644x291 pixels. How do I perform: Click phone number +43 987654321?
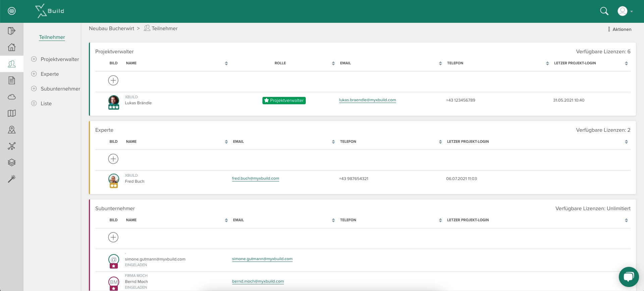point(354,179)
